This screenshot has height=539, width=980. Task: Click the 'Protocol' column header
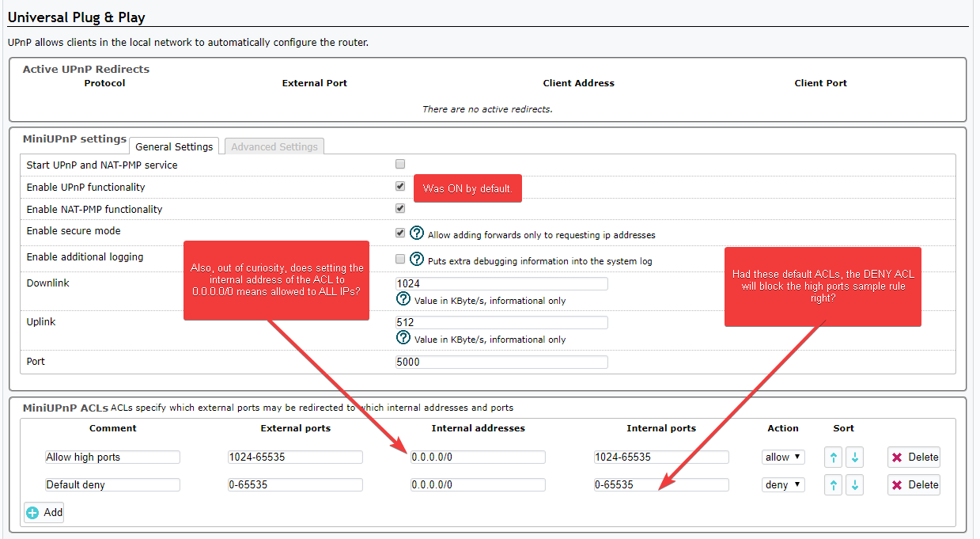(x=105, y=83)
